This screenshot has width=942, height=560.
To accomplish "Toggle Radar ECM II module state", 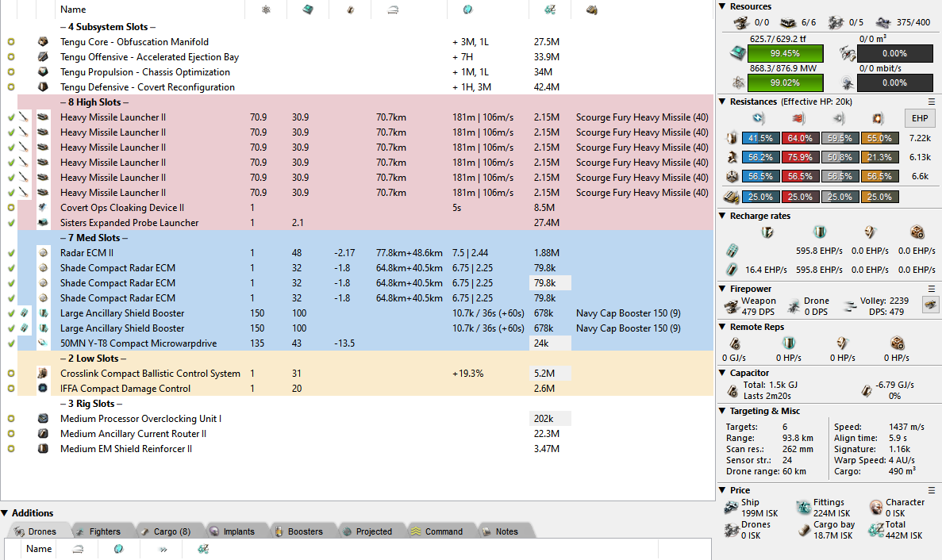I will pos(11,253).
